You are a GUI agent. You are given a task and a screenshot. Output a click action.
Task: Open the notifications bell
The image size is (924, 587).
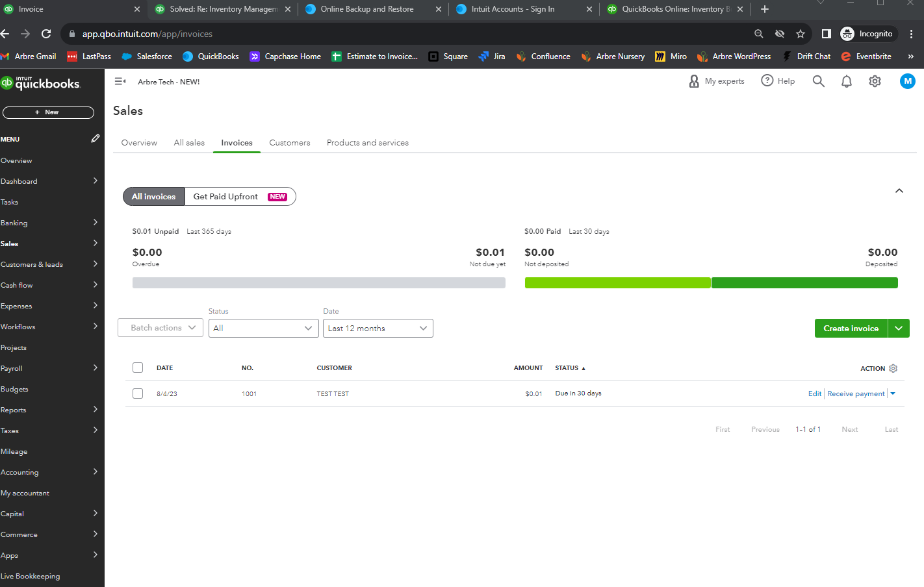click(x=846, y=81)
